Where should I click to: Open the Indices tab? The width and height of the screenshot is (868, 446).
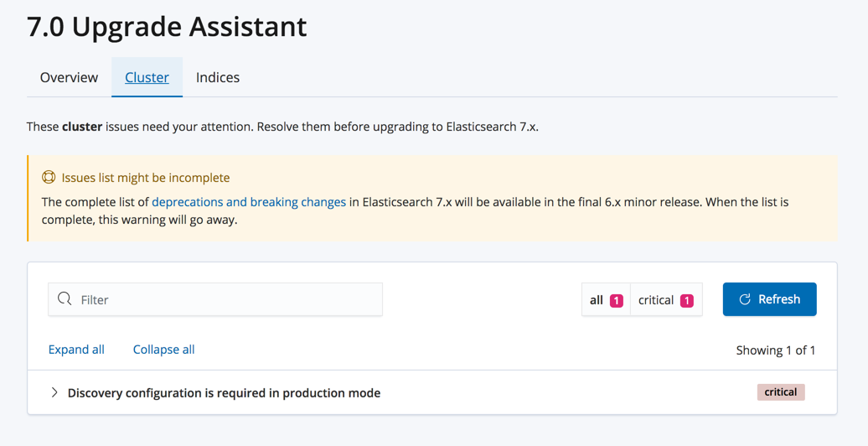[218, 77]
